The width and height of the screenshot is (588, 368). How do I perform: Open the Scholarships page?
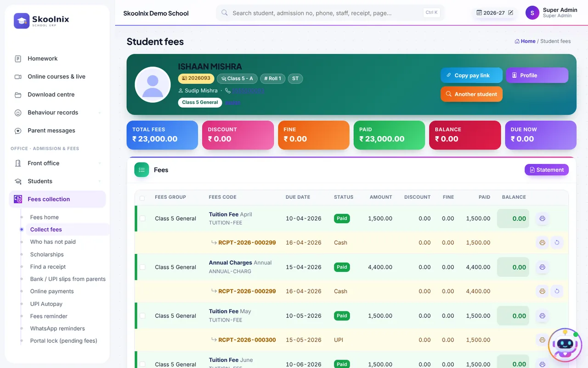[47, 254]
